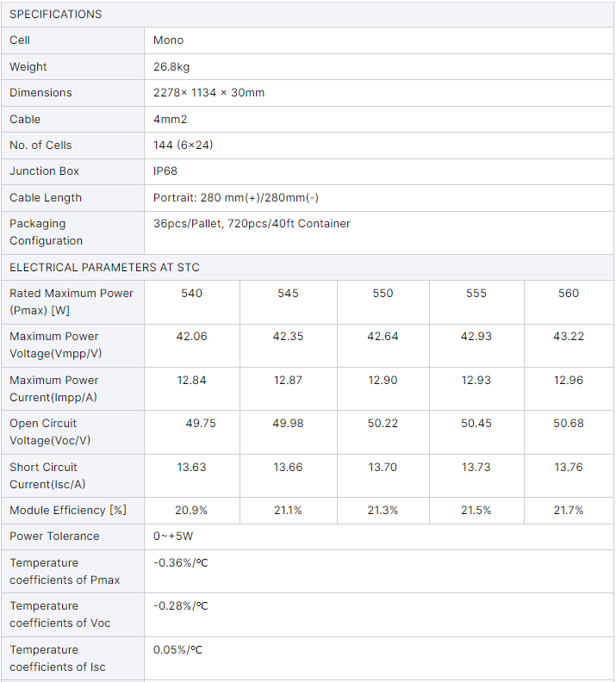Select module efficiency 20.9%
The height and width of the screenshot is (682, 616).
(191, 510)
